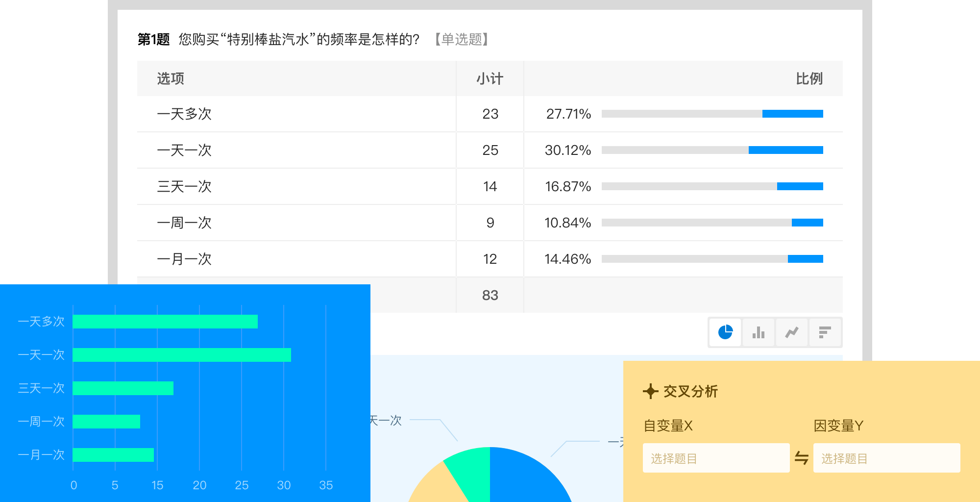
Task: Click the 一月一次 option row label
Action: click(x=184, y=259)
